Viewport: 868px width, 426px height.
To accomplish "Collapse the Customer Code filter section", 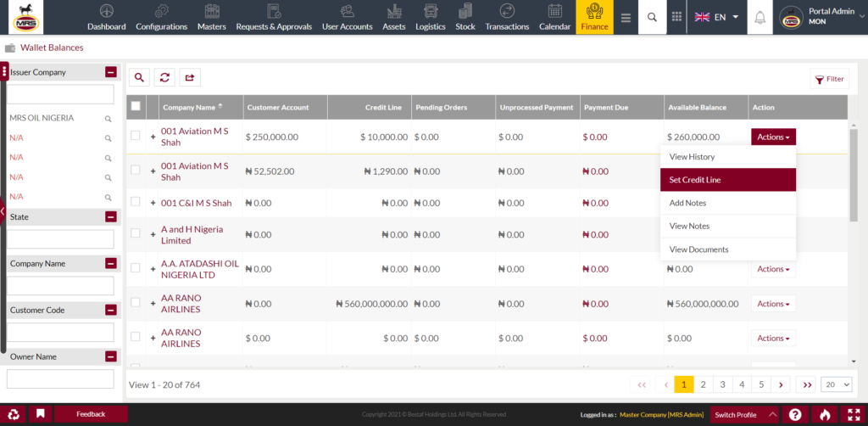I will 111,310.
